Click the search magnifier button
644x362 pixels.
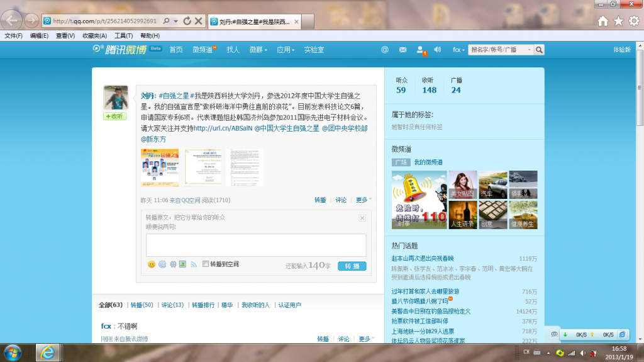pos(539,50)
